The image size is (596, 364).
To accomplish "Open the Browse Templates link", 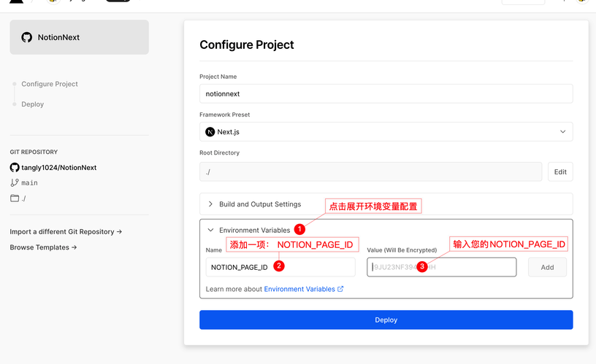I will click(43, 247).
